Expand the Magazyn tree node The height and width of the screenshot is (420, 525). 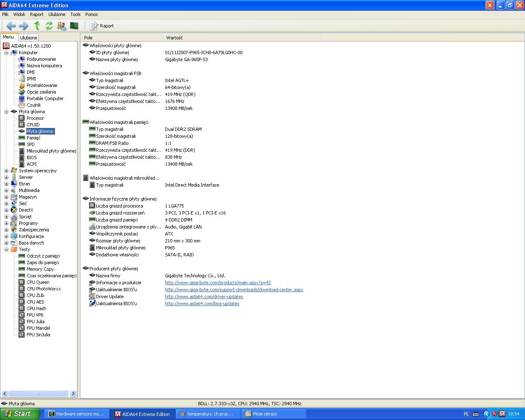click(6, 197)
